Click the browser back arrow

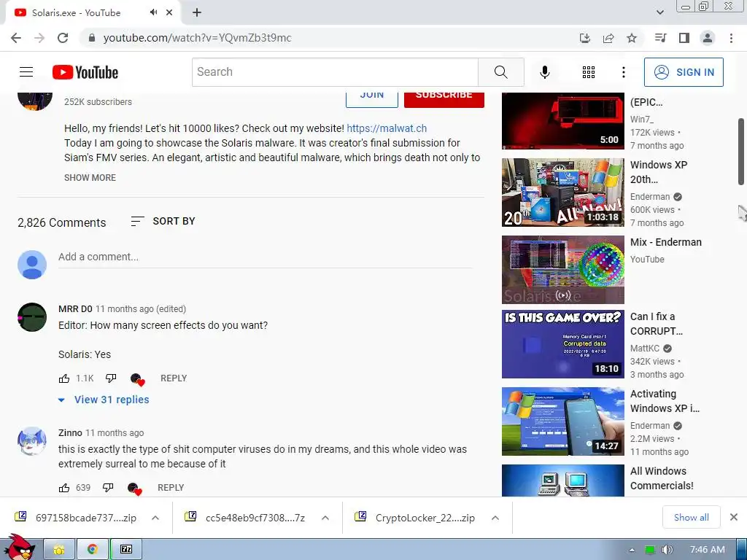16,38
